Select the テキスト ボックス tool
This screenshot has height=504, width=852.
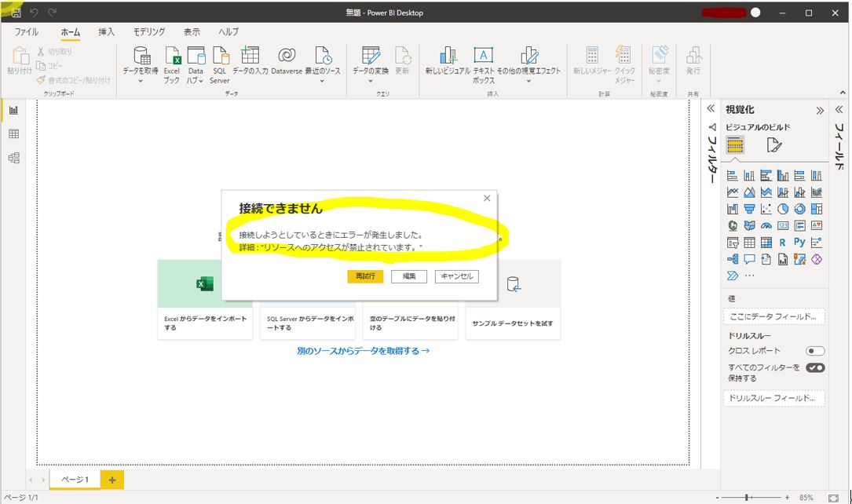tap(484, 57)
